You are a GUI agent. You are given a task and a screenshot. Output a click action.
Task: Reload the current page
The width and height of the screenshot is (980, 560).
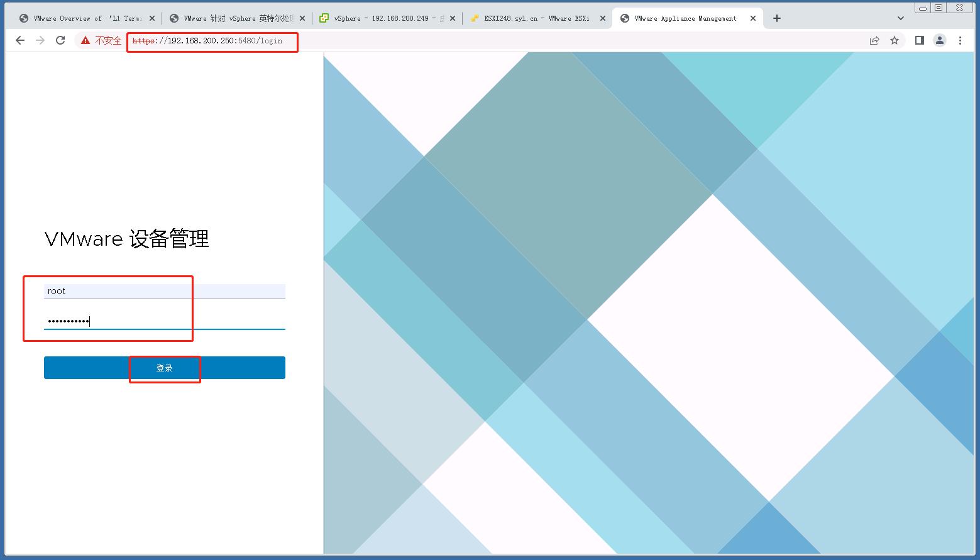pos(60,40)
